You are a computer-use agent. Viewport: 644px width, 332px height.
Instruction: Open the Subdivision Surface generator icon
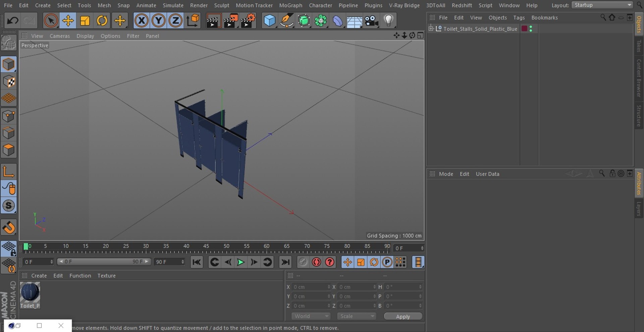(304, 21)
